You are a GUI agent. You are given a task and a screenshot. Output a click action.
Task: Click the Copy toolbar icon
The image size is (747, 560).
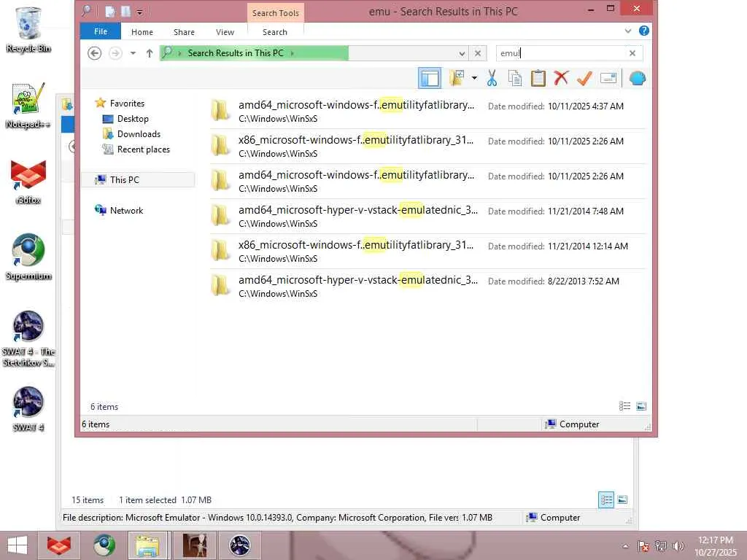click(515, 78)
